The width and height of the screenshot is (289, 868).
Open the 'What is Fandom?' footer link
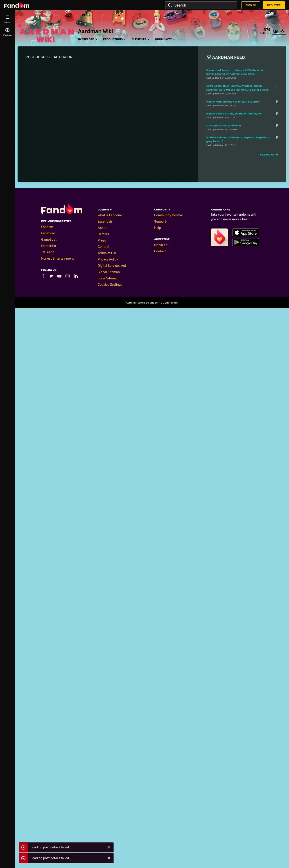(x=110, y=215)
